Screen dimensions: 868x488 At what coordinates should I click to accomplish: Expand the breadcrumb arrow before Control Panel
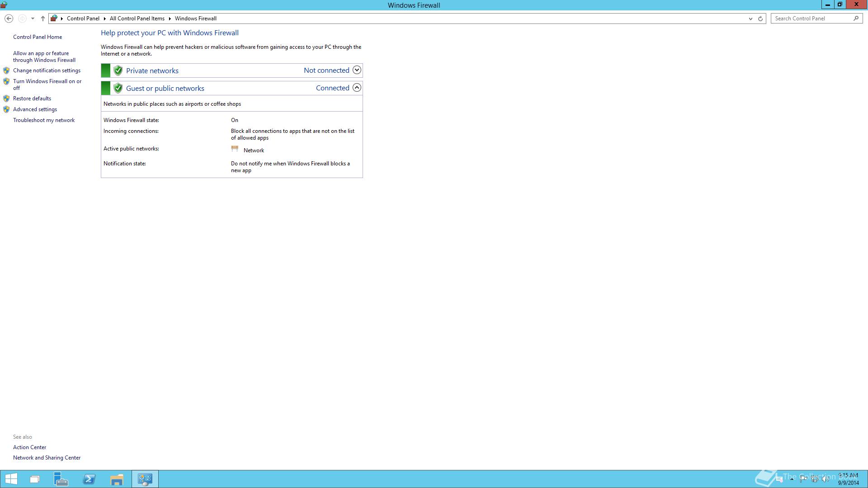click(62, 19)
